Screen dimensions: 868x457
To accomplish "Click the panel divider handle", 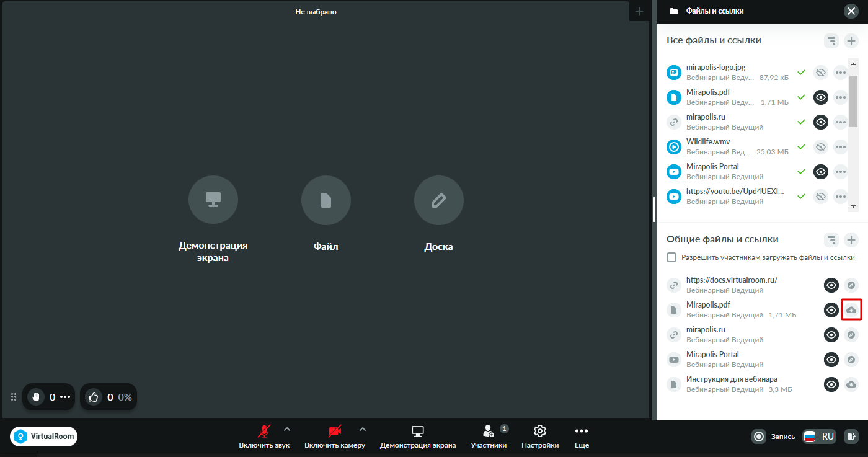I will 654,209.
